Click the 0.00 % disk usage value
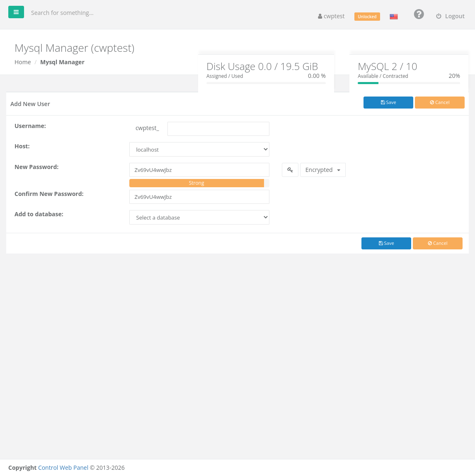 317,76
